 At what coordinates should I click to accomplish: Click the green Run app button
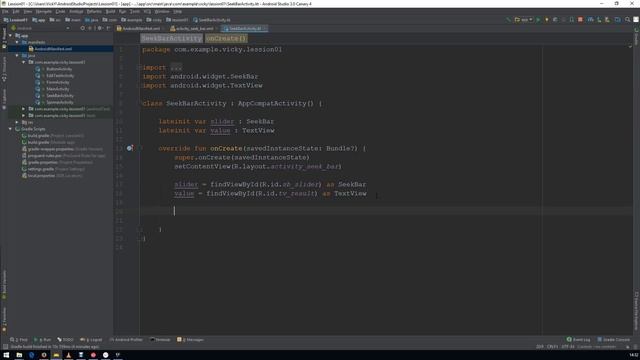point(538,20)
